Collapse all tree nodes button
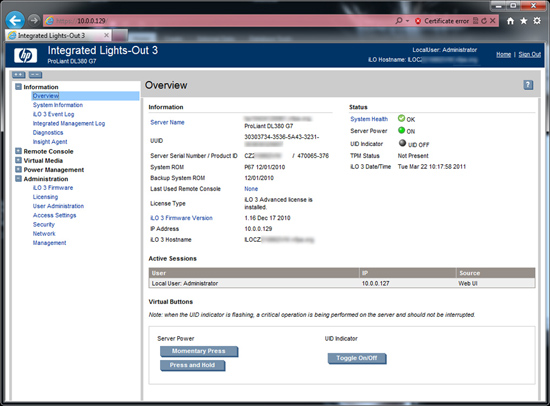 pos(35,75)
